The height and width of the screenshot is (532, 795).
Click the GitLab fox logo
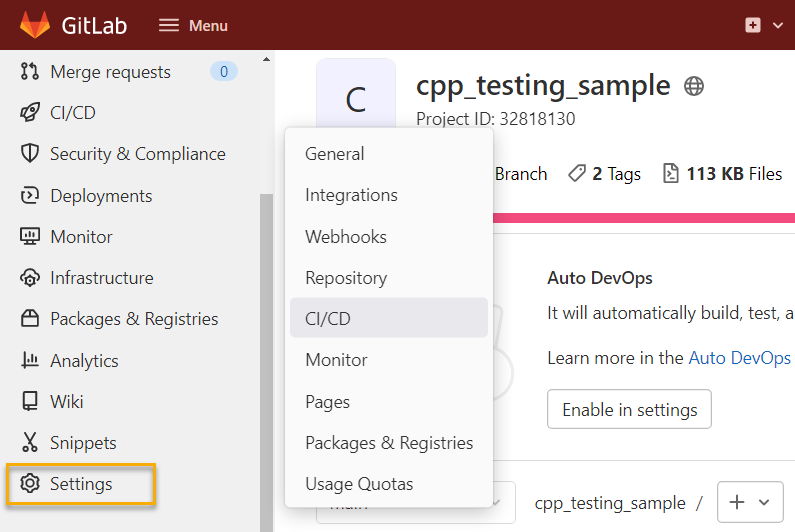tap(36, 25)
